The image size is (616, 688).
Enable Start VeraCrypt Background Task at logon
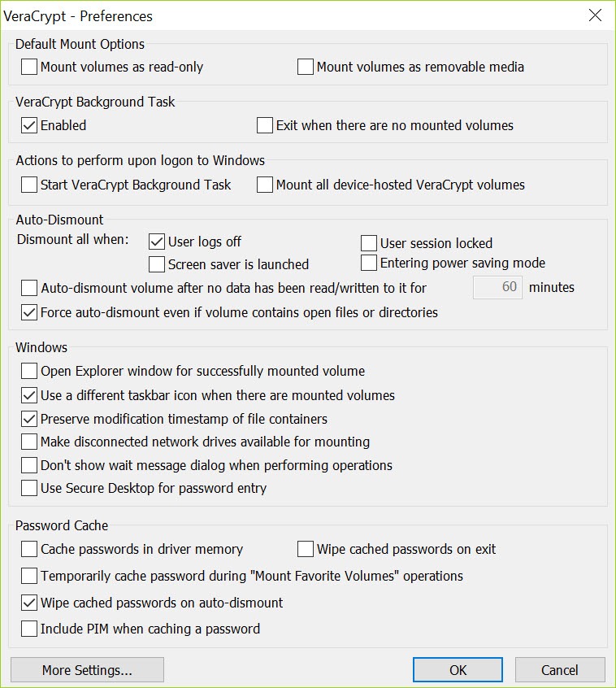[x=29, y=185]
